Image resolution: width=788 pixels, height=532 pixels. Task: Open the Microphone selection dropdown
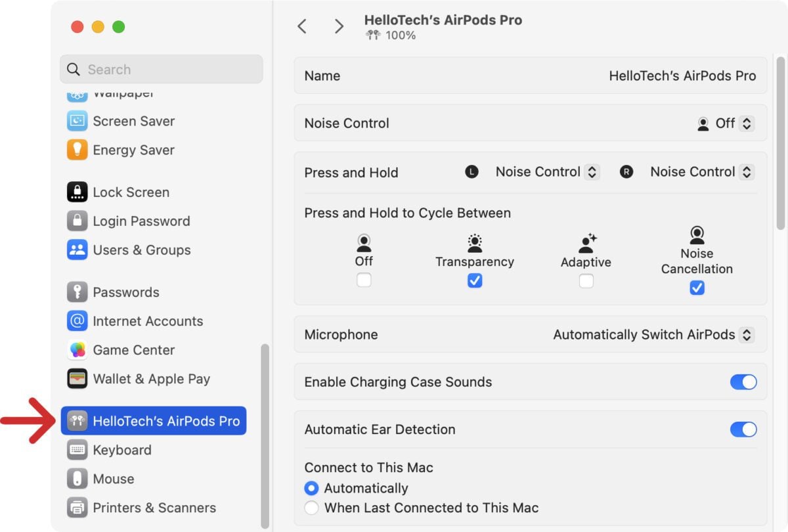click(746, 334)
